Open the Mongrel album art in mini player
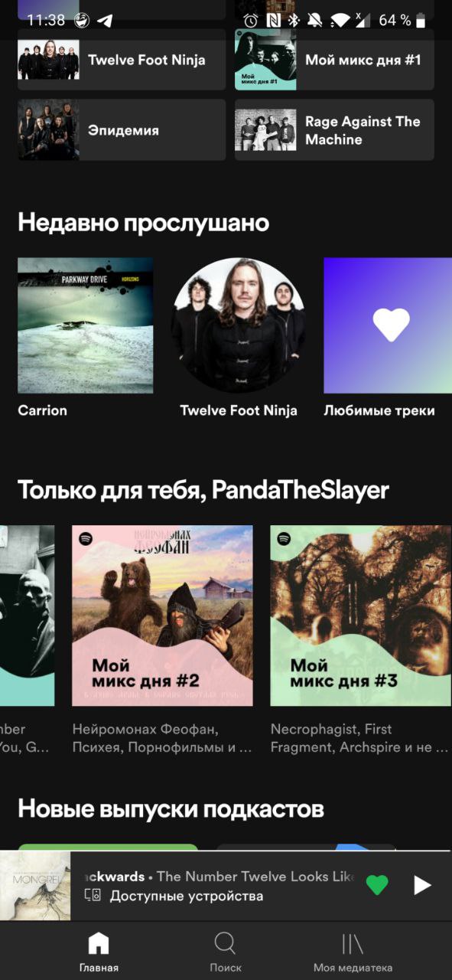The height and width of the screenshot is (980, 452). [35, 886]
